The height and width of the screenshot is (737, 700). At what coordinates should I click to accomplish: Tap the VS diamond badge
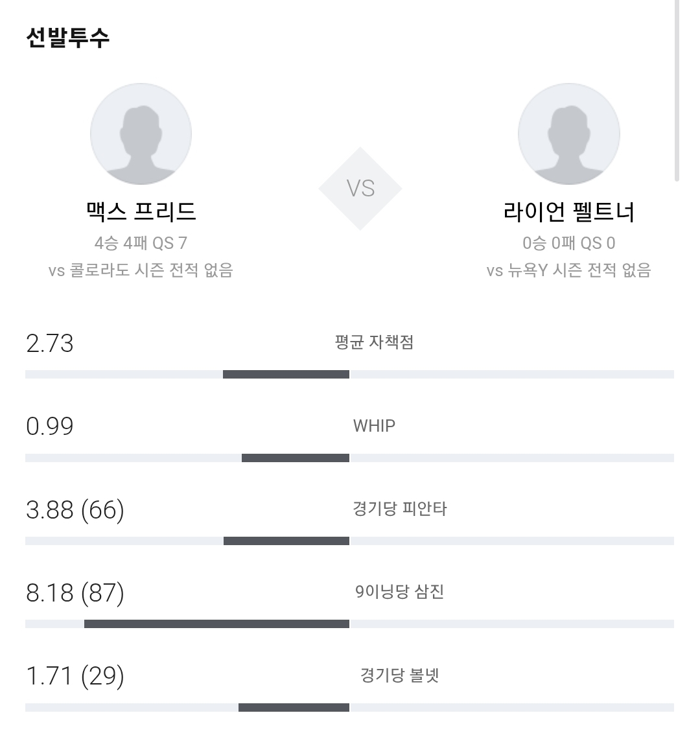(360, 189)
